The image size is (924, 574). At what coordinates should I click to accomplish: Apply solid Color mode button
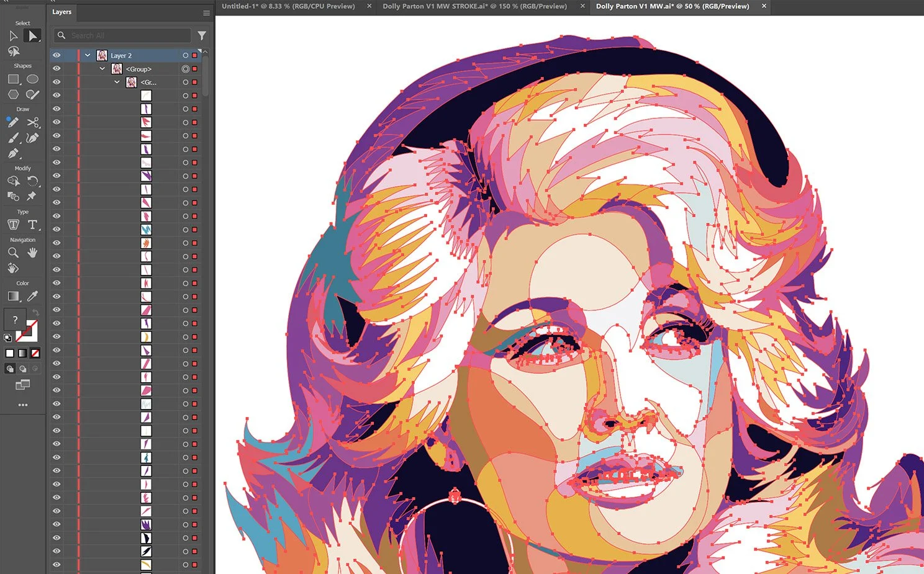coord(10,353)
